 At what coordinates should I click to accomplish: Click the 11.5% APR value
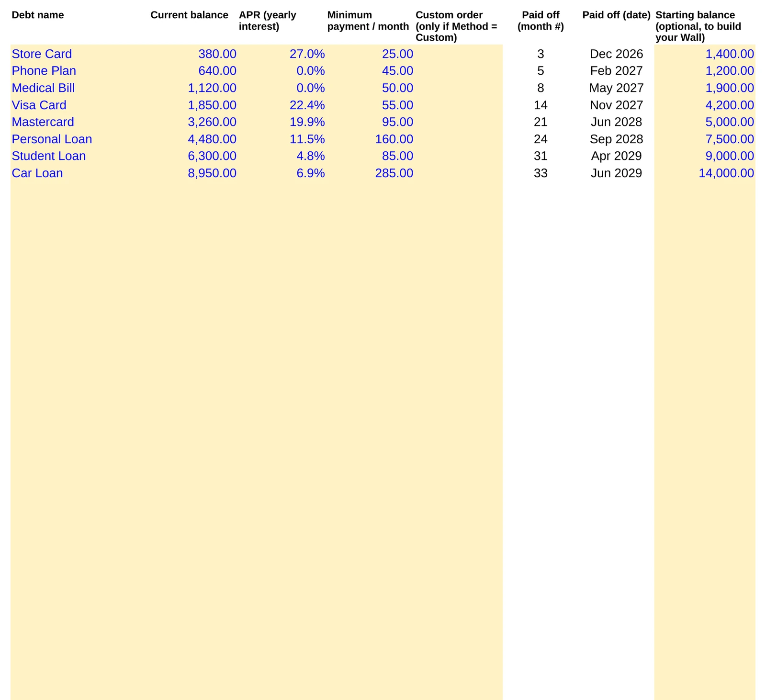(307, 139)
